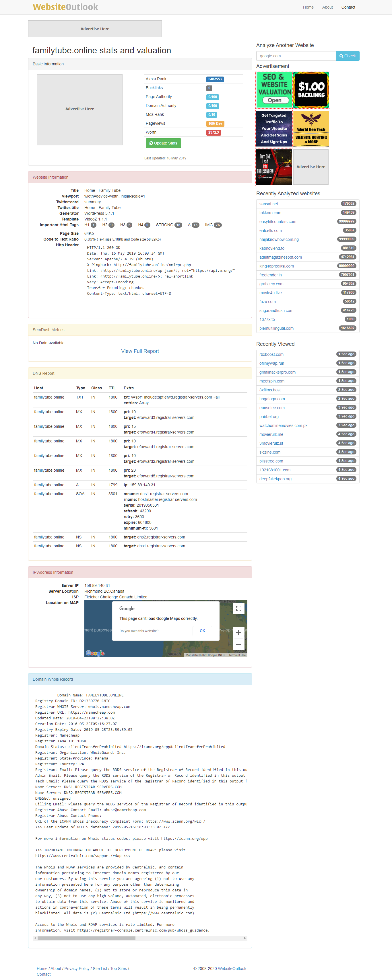Zoom in on the map
Screen dimensions: 392x980
click(x=238, y=633)
